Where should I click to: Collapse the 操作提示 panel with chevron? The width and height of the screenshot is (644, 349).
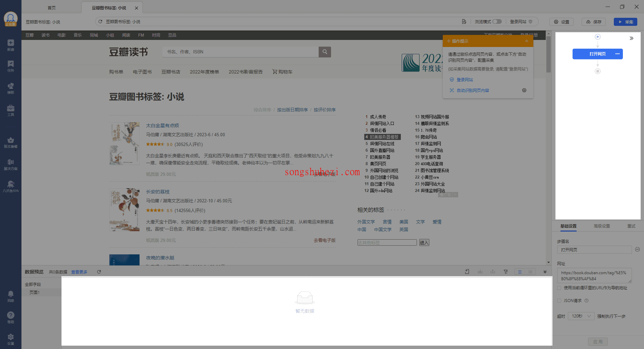tap(527, 41)
